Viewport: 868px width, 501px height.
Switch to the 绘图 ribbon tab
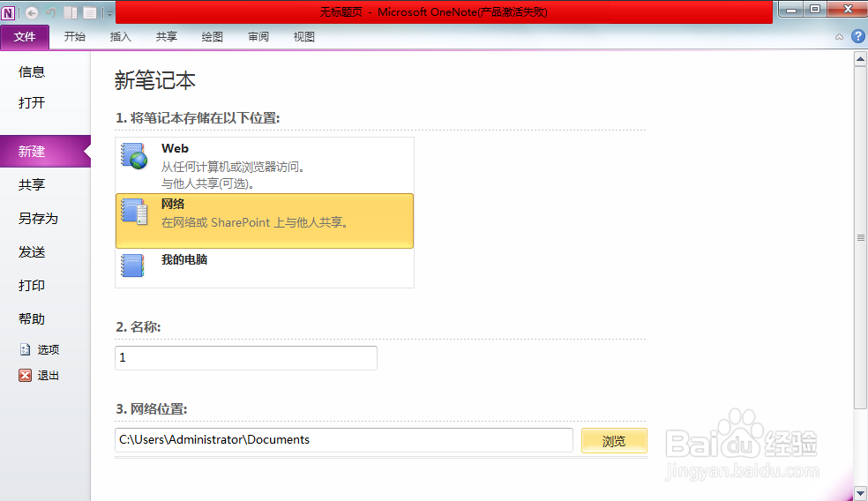point(212,36)
